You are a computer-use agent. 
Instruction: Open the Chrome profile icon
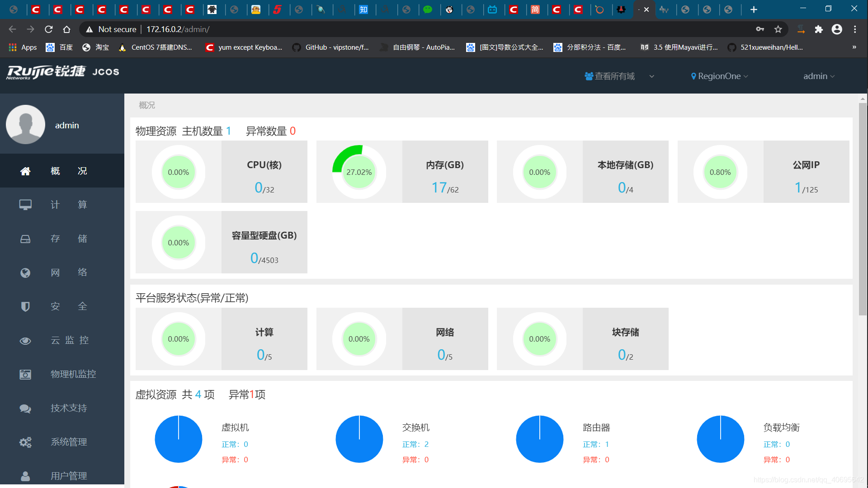pos(837,29)
